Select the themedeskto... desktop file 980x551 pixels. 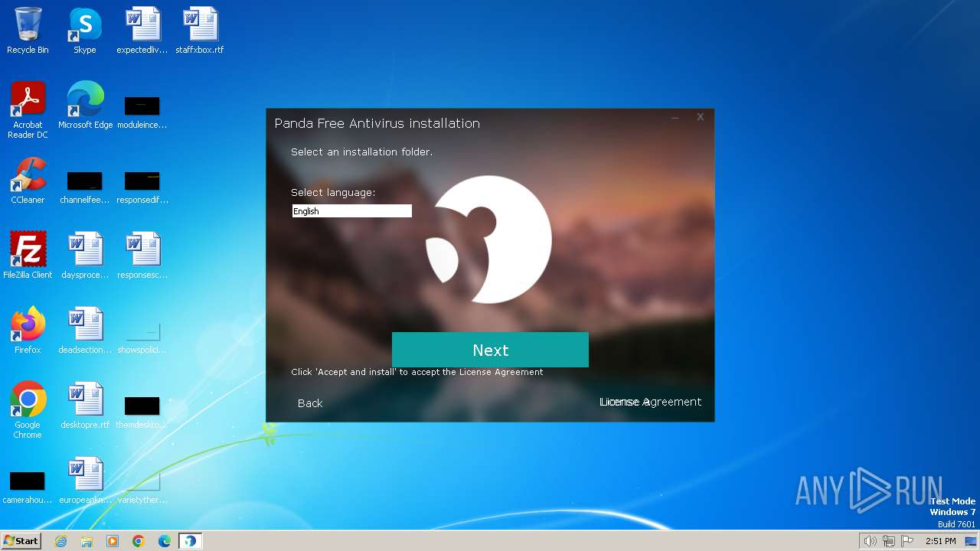coord(142,412)
